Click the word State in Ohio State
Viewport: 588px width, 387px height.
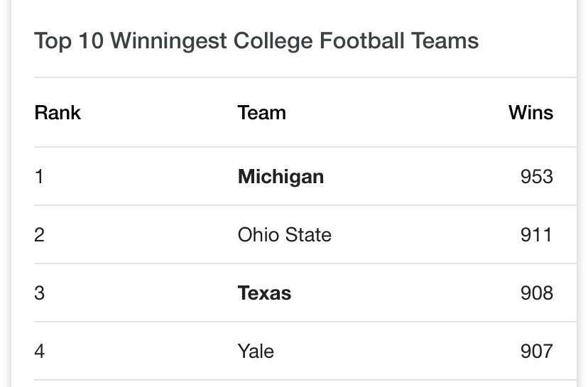[308, 235]
